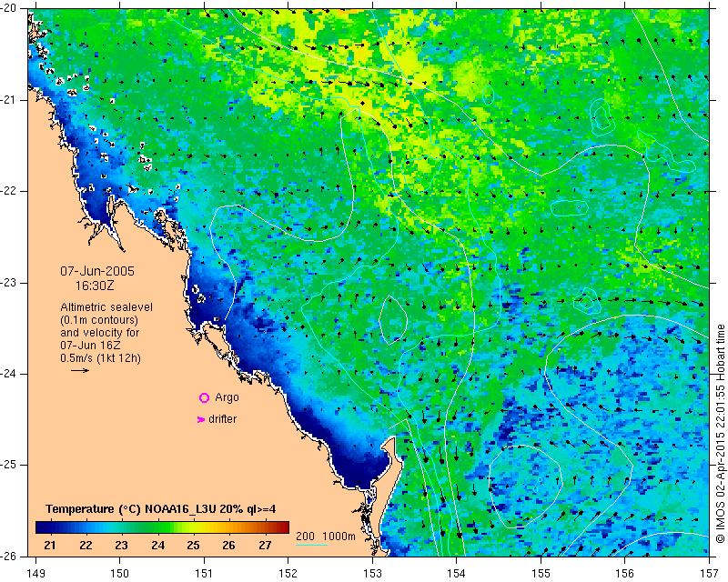The width and height of the screenshot is (728, 582).
Task: Click the time text "16:30Z"
Action: [95, 286]
